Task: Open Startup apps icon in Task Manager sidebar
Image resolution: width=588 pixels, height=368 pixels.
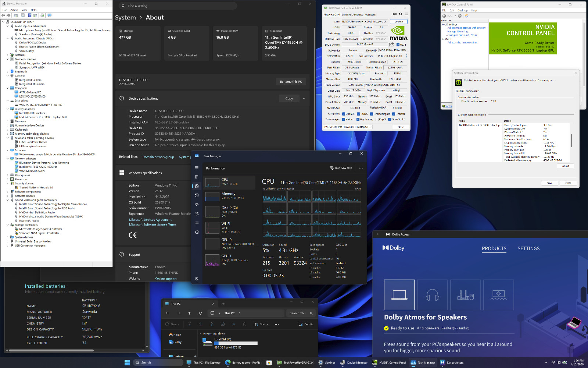Action: pyautogui.click(x=197, y=204)
